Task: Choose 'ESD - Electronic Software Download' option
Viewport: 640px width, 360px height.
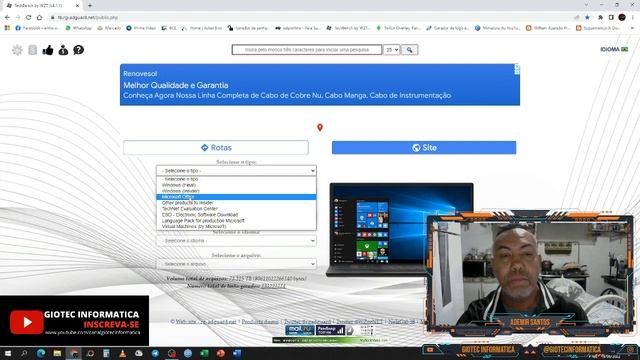Action: click(236, 215)
